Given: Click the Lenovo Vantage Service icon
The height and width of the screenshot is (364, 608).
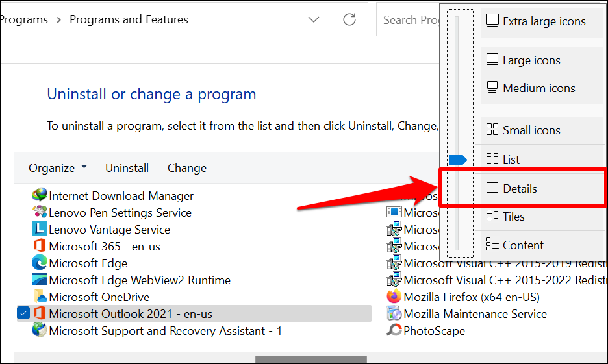Looking at the screenshot, I should [x=40, y=229].
